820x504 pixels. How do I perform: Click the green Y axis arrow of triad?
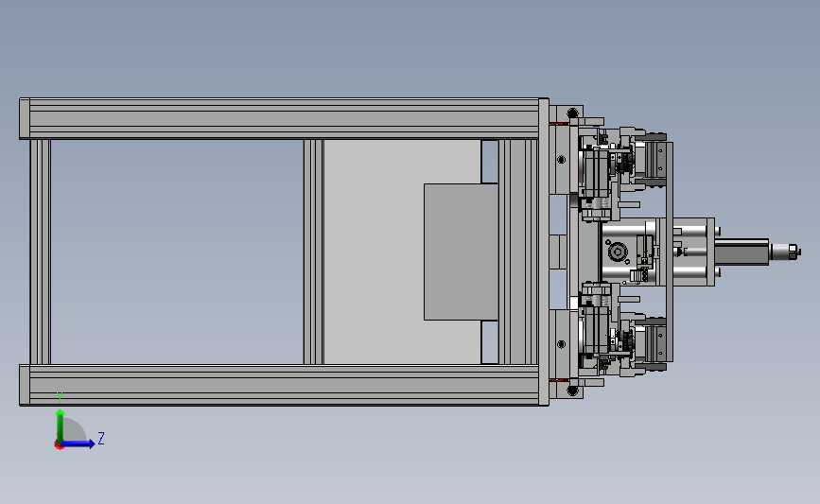coord(61,425)
